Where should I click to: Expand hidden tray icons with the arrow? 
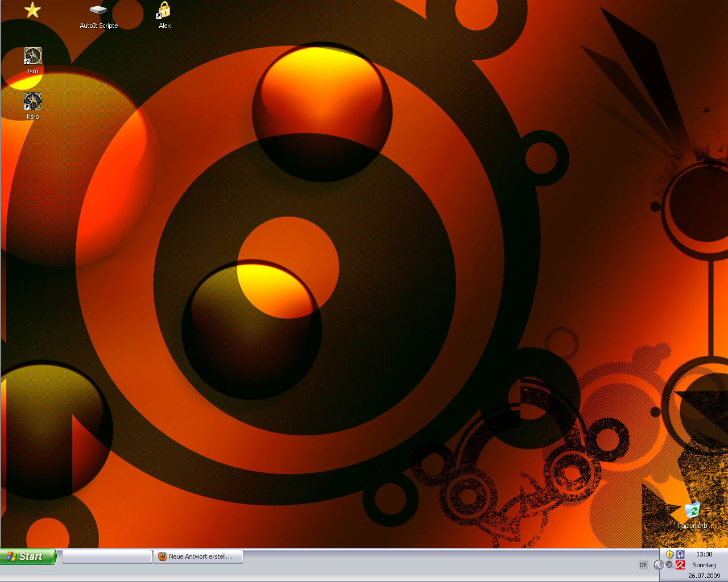click(659, 564)
